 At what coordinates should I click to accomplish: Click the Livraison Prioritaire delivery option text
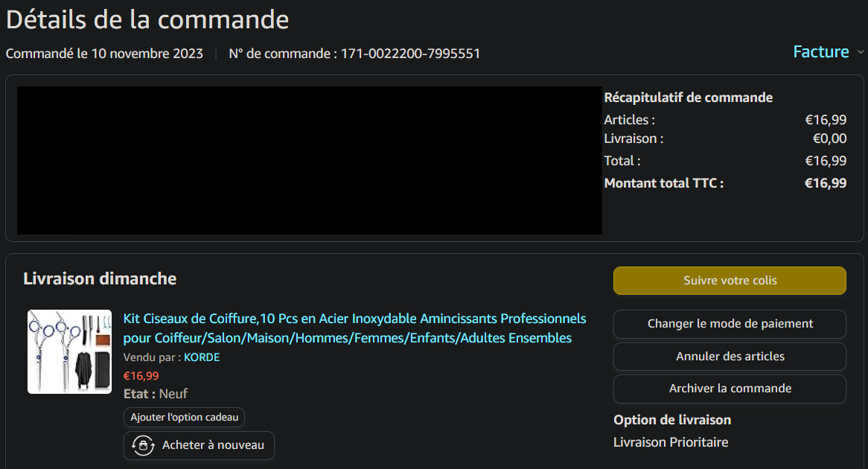point(670,442)
